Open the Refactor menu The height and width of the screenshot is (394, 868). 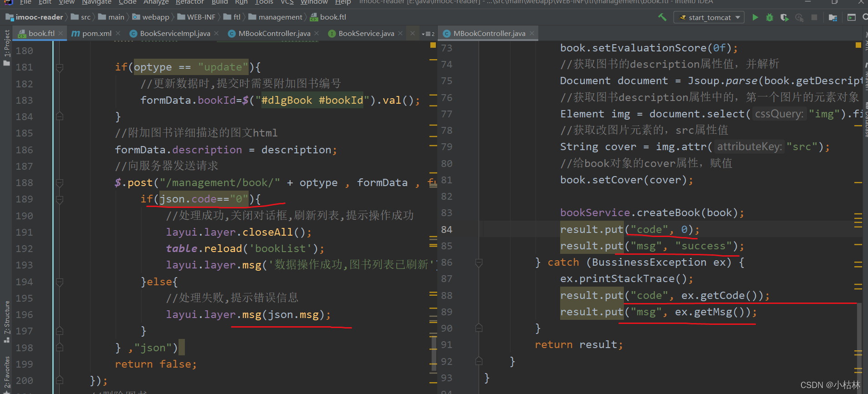(189, 2)
